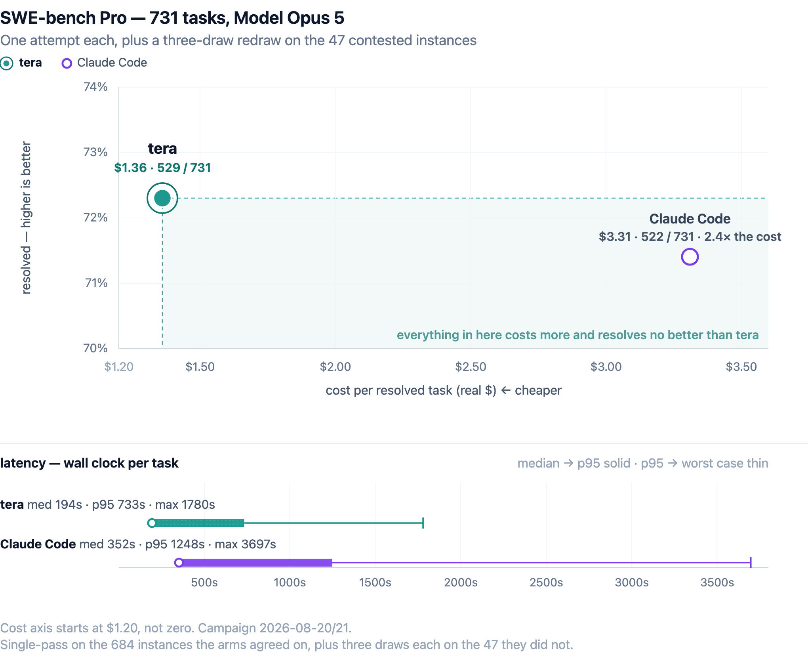This screenshot has width=808, height=672.
Task: Click the tera solid median-to-p95 bar
Action: point(198,523)
